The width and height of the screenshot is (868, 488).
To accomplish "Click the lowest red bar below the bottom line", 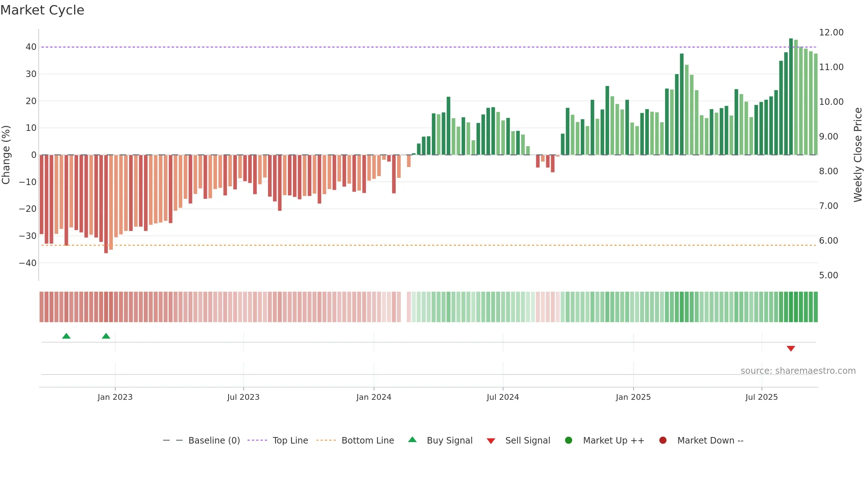I will pyautogui.click(x=106, y=204).
